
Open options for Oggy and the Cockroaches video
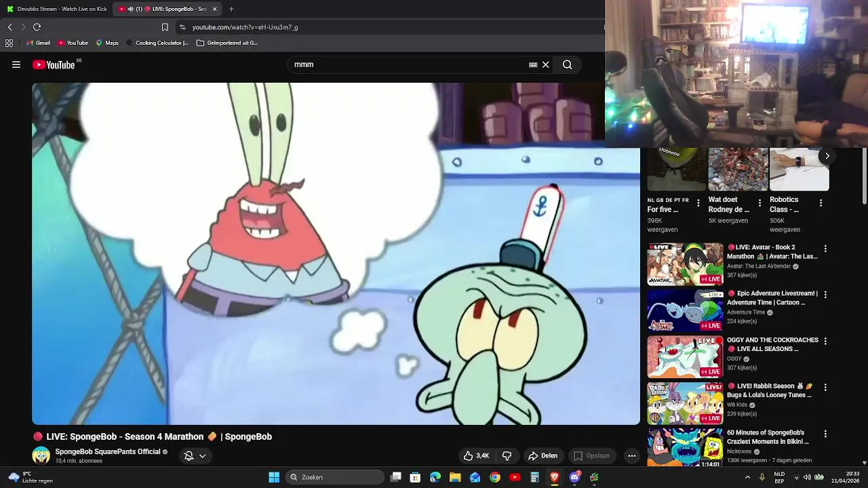pyautogui.click(x=825, y=342)
